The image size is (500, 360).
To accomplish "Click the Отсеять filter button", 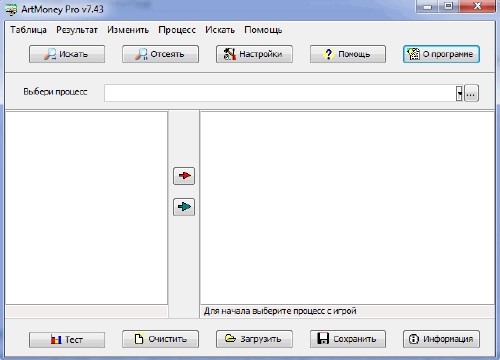I will (160, 54).
